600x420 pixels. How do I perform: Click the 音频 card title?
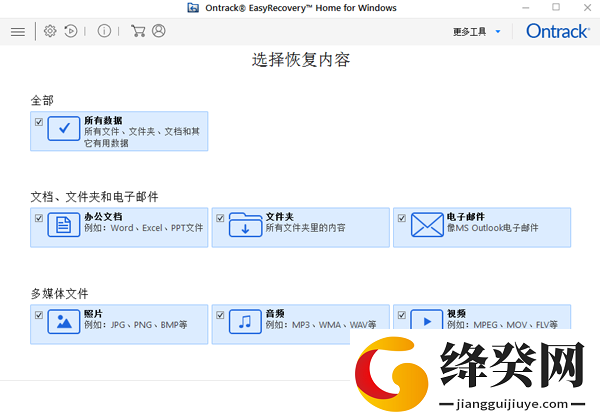point(275,314)
